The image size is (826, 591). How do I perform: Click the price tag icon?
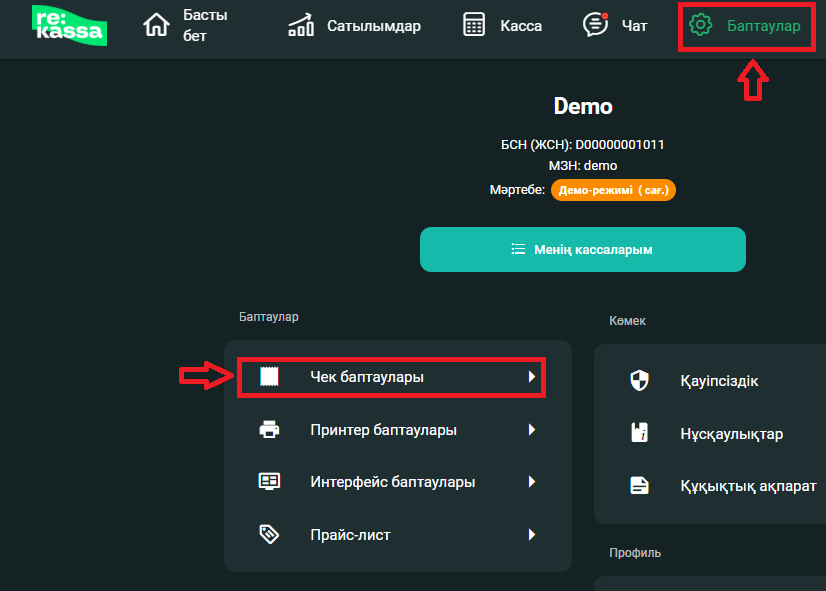269,534
